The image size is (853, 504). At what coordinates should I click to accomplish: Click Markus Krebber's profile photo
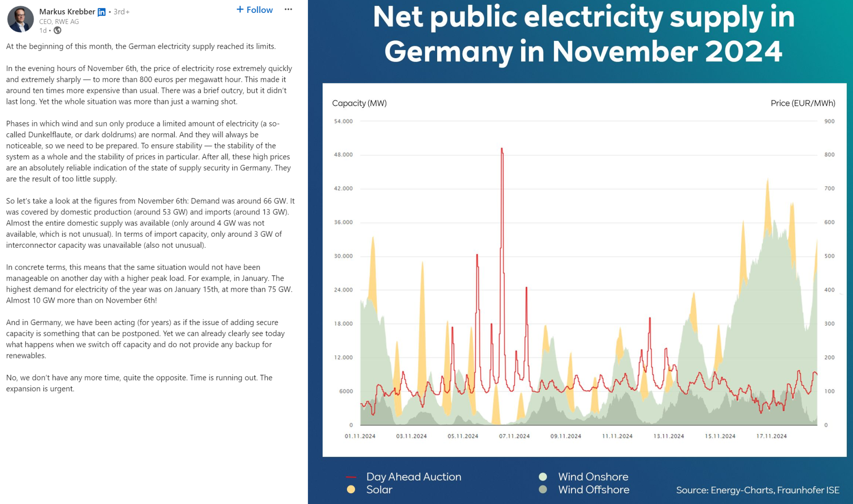[20, 19]
